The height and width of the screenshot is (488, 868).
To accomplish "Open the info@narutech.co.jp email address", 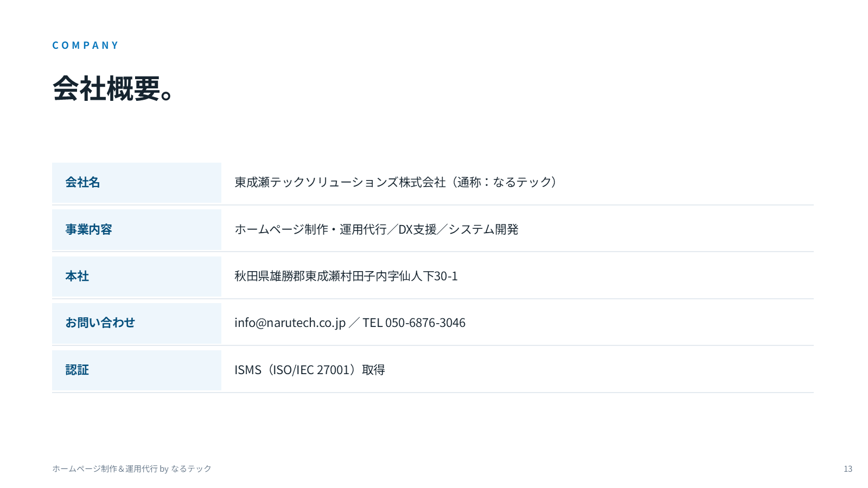I will point(290,323).
